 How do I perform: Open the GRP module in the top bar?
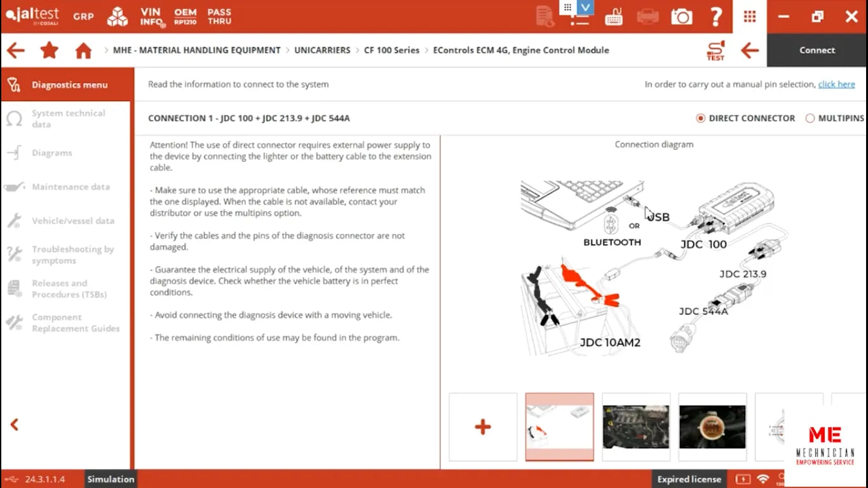tap(83, 17)
